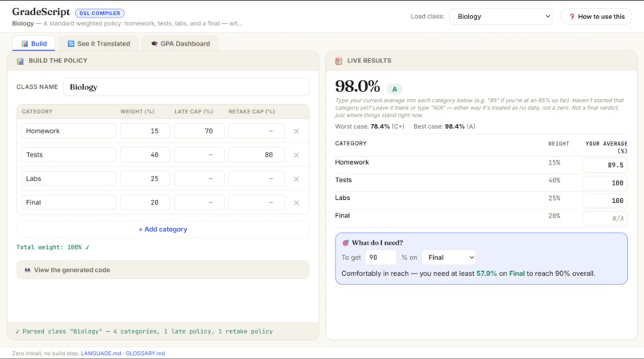Edit the Homework late cap field showing 70
This screenshot has height=359, width=644.
coord(199,131)
